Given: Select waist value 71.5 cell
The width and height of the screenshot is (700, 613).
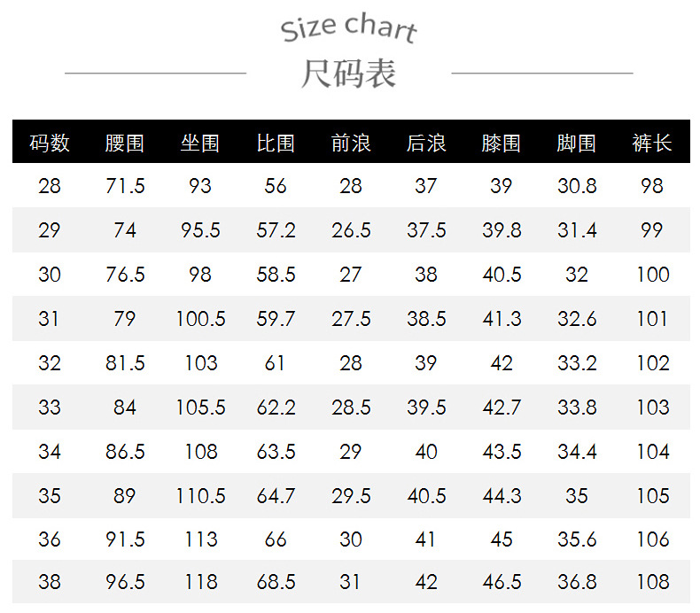Looking at the screenshot, I should [125, 186].
